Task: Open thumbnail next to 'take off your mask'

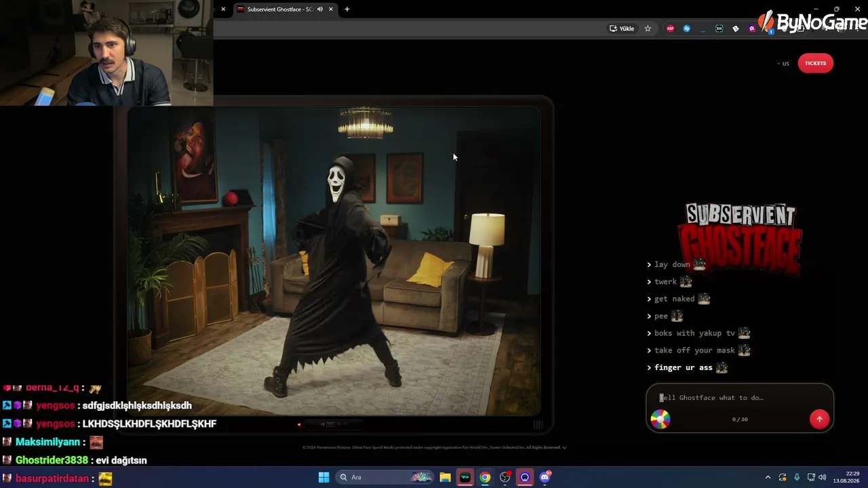Action: click(x=744, y=350)
